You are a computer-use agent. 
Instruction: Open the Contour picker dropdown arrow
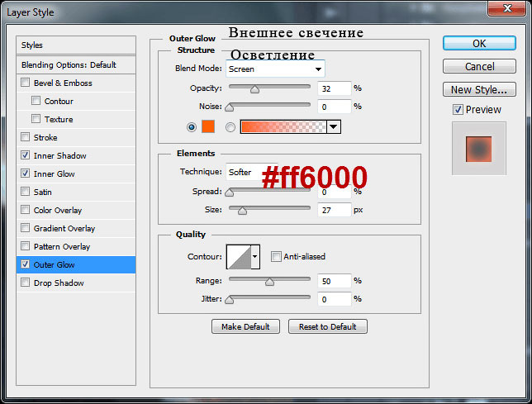point(255,257)
